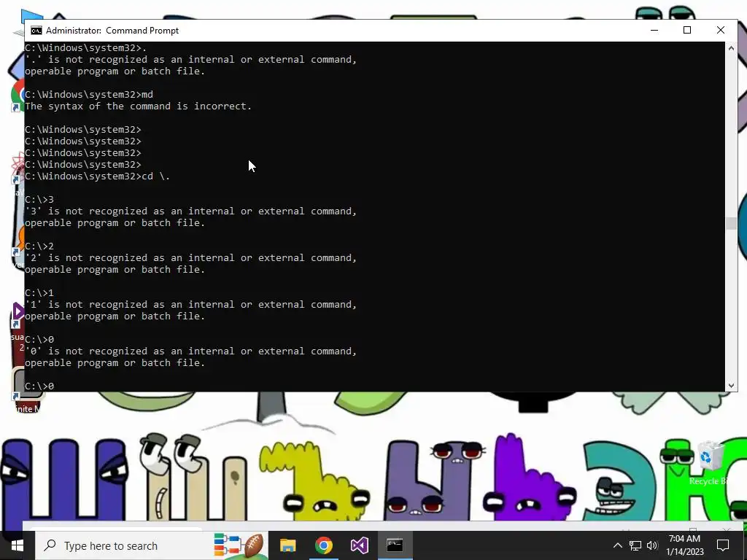Click the "'0' is not recognized" error line
The height and width of the screenshot is (560, 747).
[x=190, y=351]
